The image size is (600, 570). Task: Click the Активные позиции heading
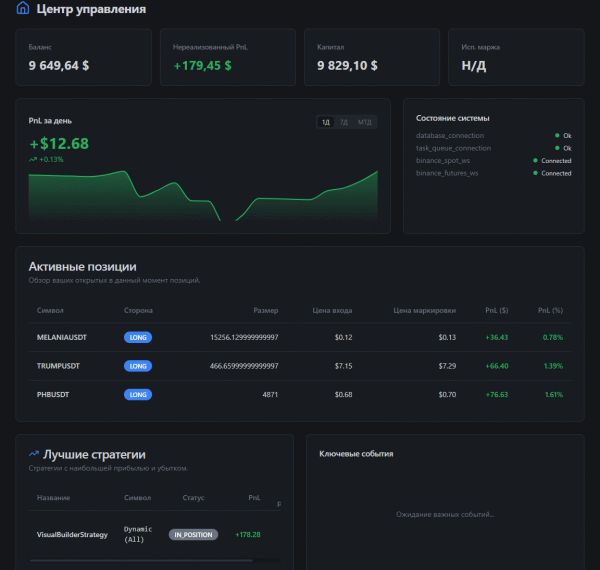point(82,267)
